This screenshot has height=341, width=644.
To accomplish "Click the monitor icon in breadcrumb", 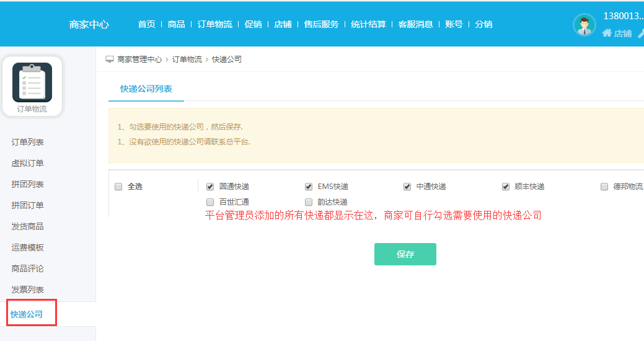I will tap(110, 60).
